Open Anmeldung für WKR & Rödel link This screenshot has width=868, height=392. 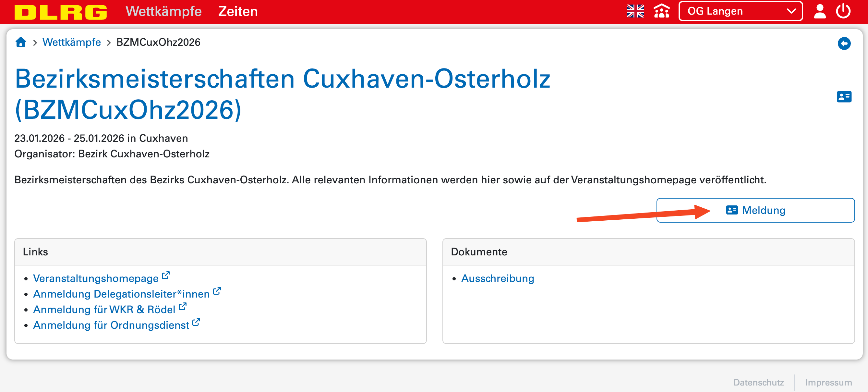pos(104,310)
